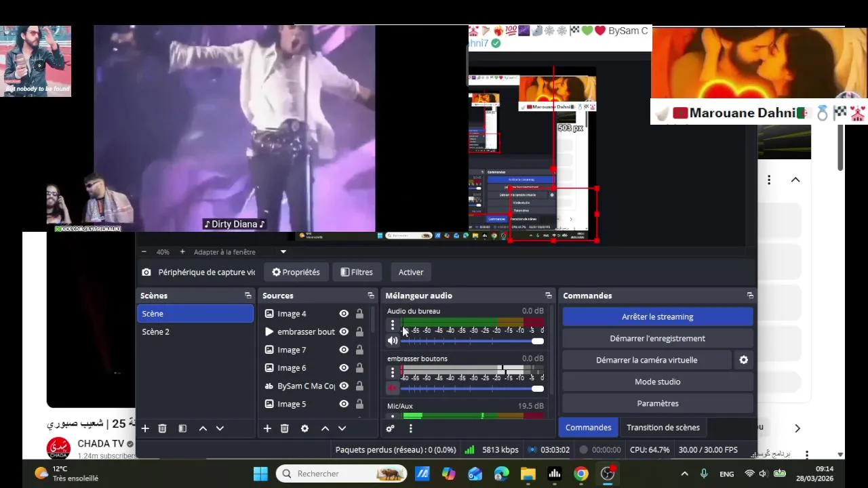Click Démarrer l'enregistrement

[658, 338]
